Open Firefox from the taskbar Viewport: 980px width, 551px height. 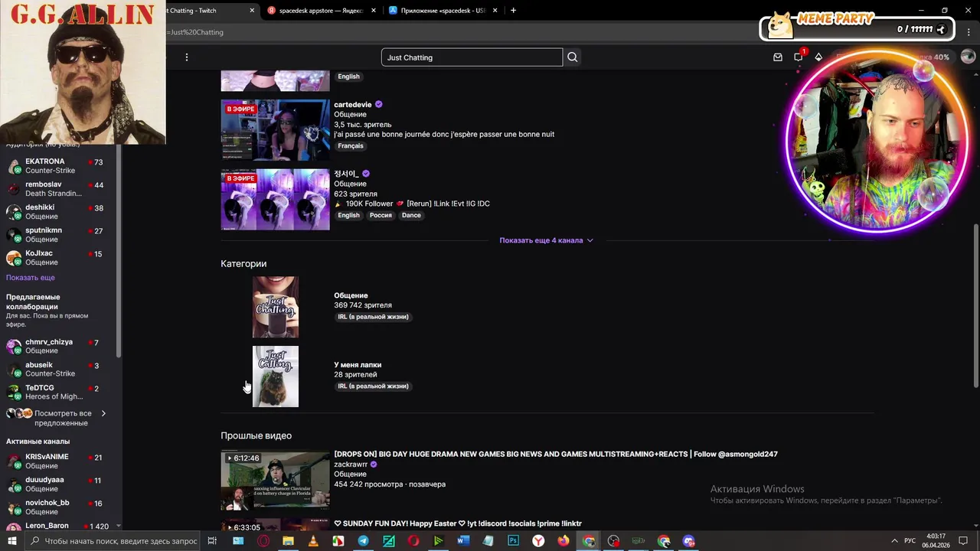[x=563, y=541]
